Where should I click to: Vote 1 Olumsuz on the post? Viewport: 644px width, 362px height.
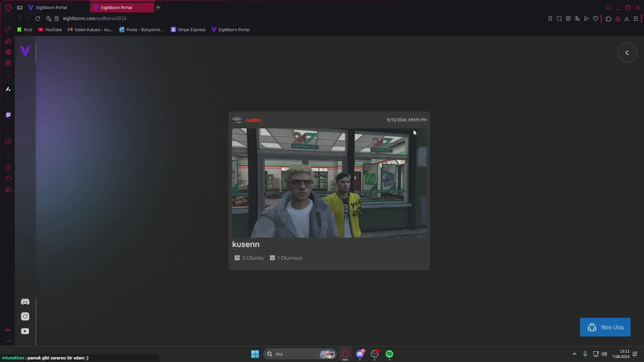pos(286,258)
